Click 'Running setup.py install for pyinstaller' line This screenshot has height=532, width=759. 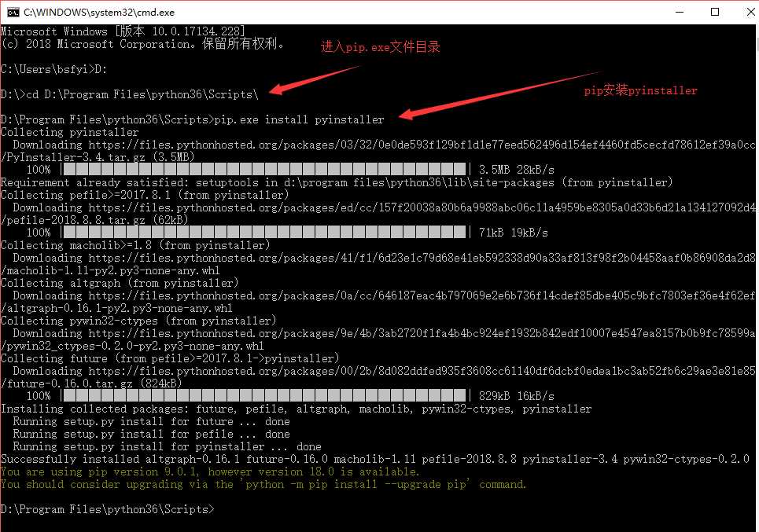click(167, 446)
